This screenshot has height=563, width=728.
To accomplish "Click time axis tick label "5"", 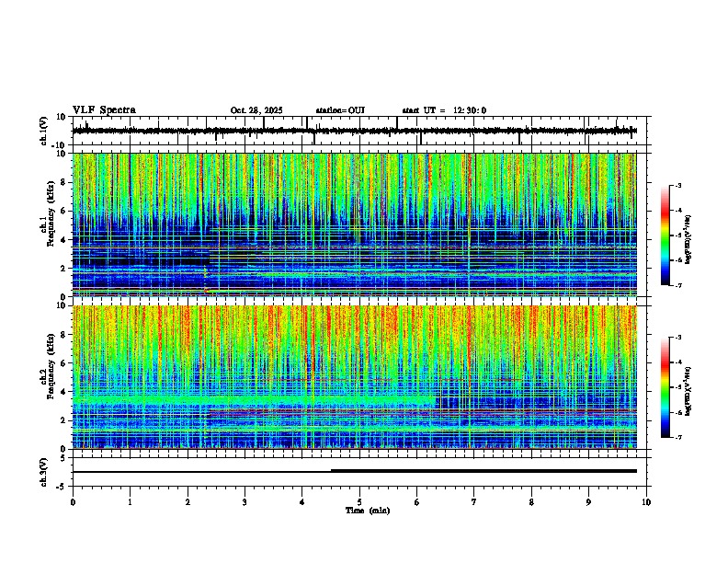I will point(359,502).
